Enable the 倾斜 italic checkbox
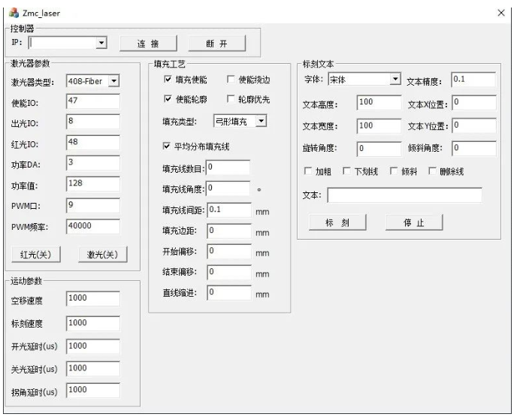The image size is (517, 420). coord(394,171)
